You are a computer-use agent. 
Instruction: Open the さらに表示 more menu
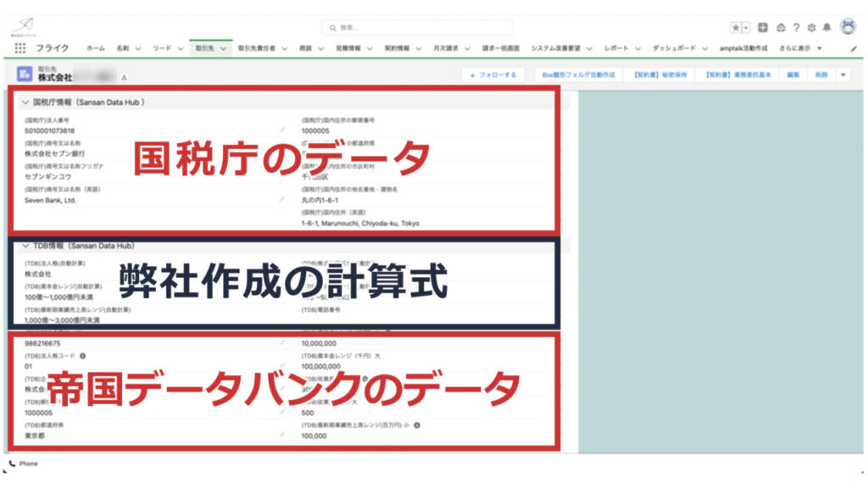tap(800, 48)
